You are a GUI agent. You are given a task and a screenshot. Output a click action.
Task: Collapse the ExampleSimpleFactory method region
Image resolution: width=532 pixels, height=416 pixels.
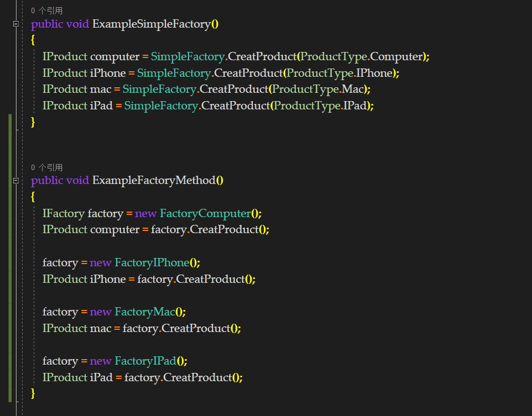click(x=16, y=24)
